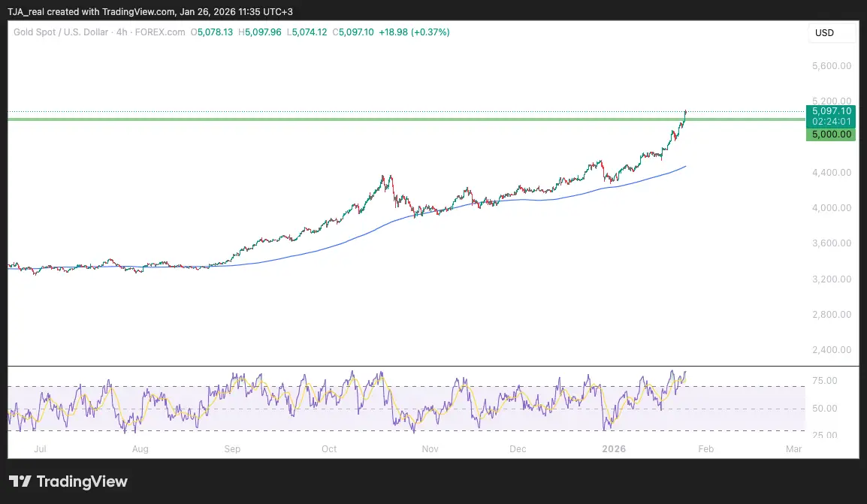The height and width of the screenshot is (504, 867).
Task: Click the 2026 label on time axis
Action: [x=614, y=449]
